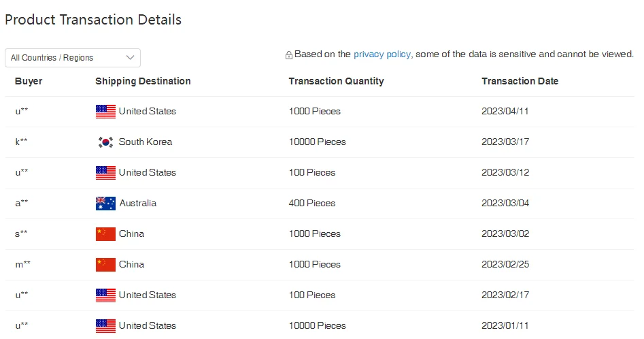644x339 pixels.
Task: Click the United States flag dated 2023/04/11
Action: (105, 112)
